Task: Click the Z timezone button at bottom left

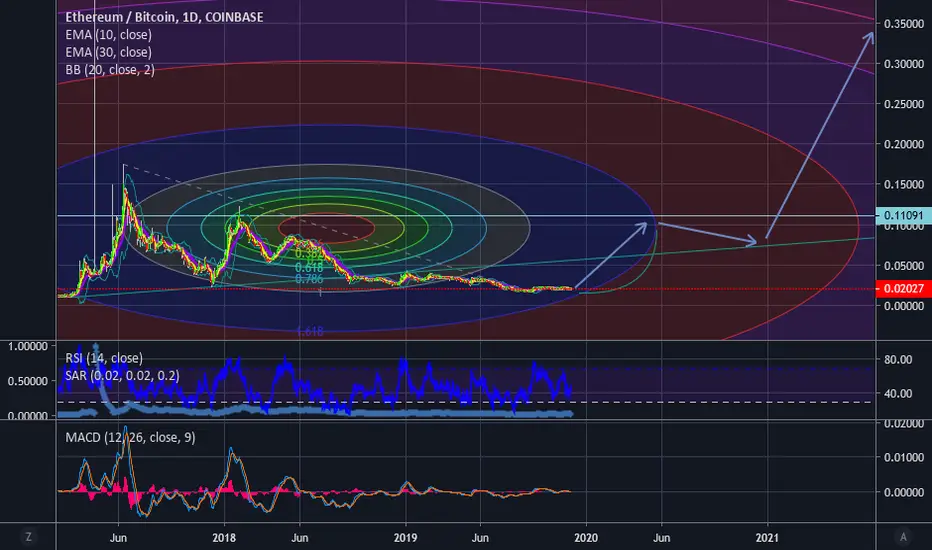Action: point(28,537)
